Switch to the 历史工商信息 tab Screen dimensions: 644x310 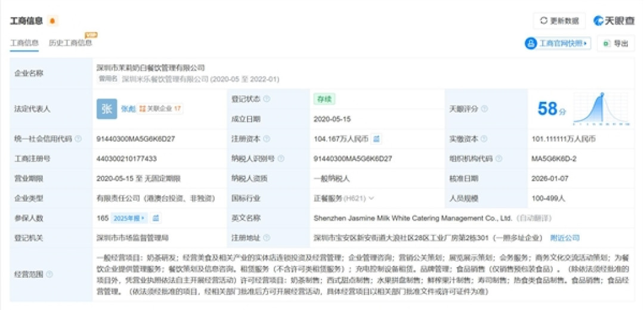pyautogui.click(x=70, y=43)
